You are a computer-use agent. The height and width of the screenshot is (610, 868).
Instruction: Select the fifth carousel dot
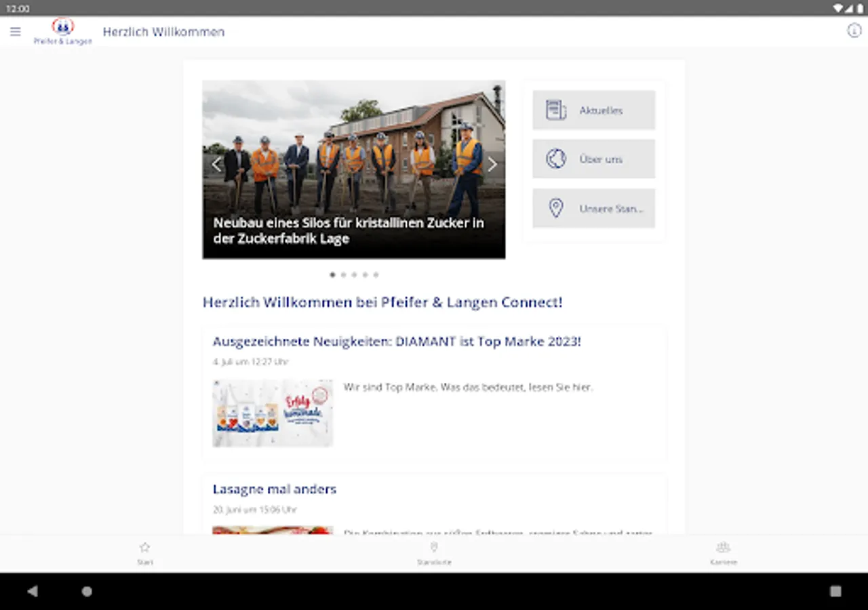point(376,274)
